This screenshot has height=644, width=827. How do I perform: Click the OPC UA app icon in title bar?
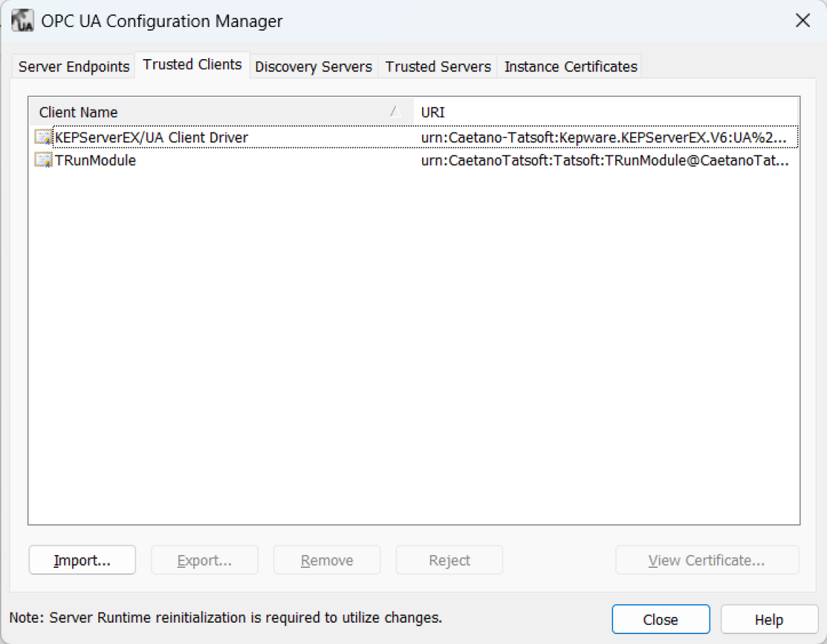tap(23, 21)
